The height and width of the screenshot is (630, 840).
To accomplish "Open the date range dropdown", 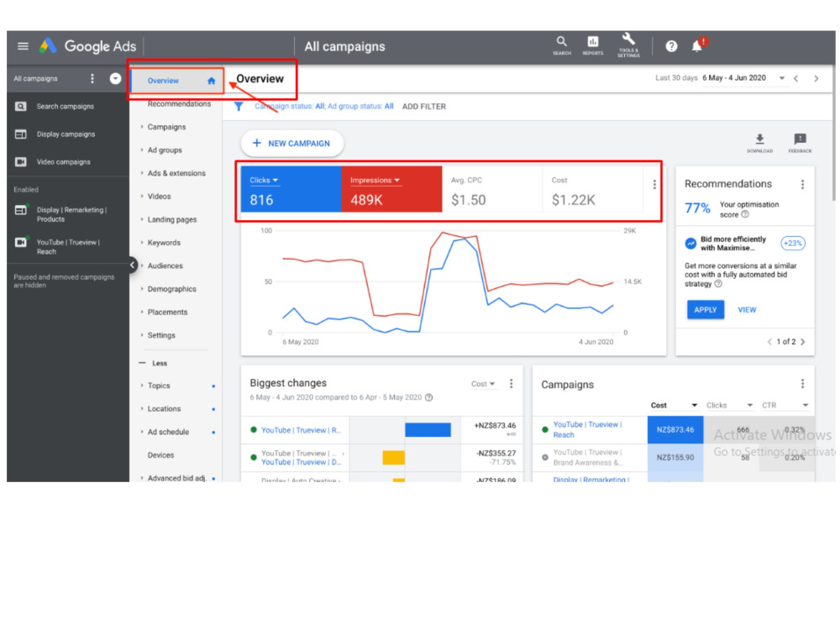I will [x=781, y=79].
